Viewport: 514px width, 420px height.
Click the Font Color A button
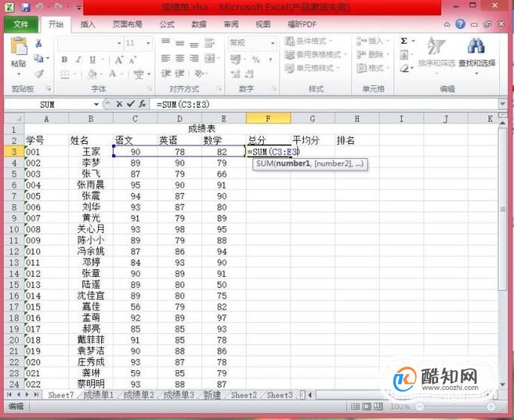pyautogui.click(x=112, y=74)
